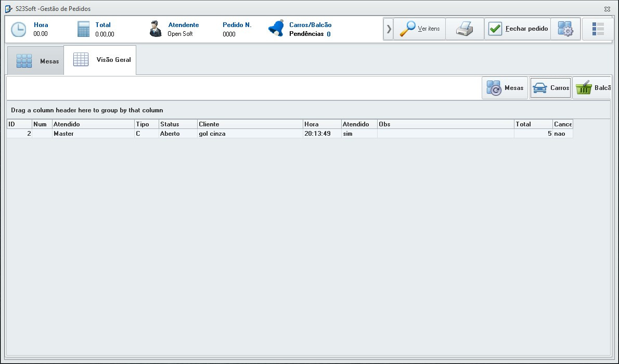The width and height of the screenshot is (619, 364).
Task: Click the Atendente person icon
Action: click(x=155, y=29)
